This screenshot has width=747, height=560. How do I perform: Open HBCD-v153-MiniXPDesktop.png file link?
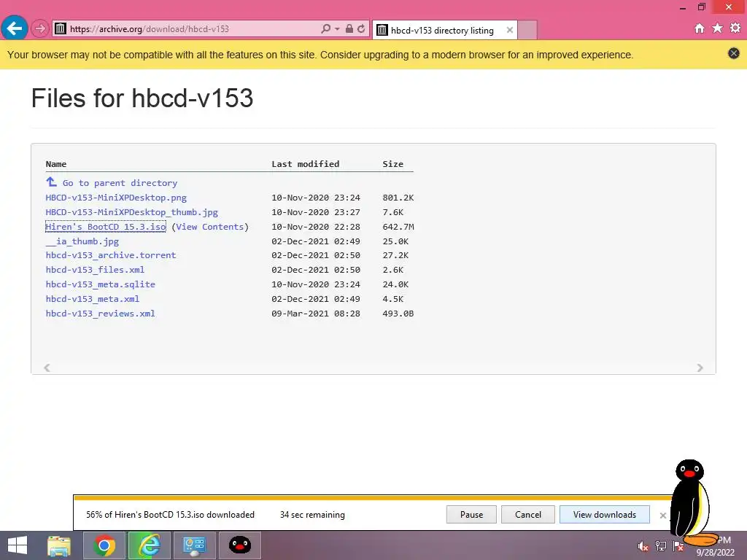tap(116, 198)
